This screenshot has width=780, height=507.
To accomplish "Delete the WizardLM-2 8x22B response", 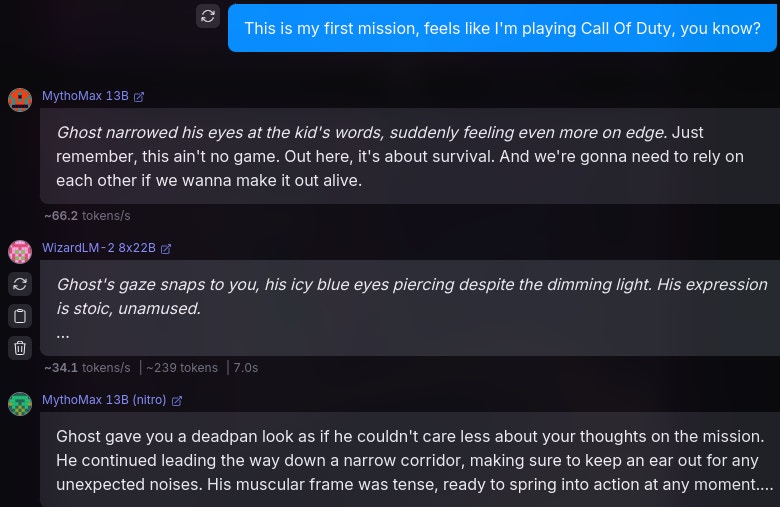I will coord(20,348).
